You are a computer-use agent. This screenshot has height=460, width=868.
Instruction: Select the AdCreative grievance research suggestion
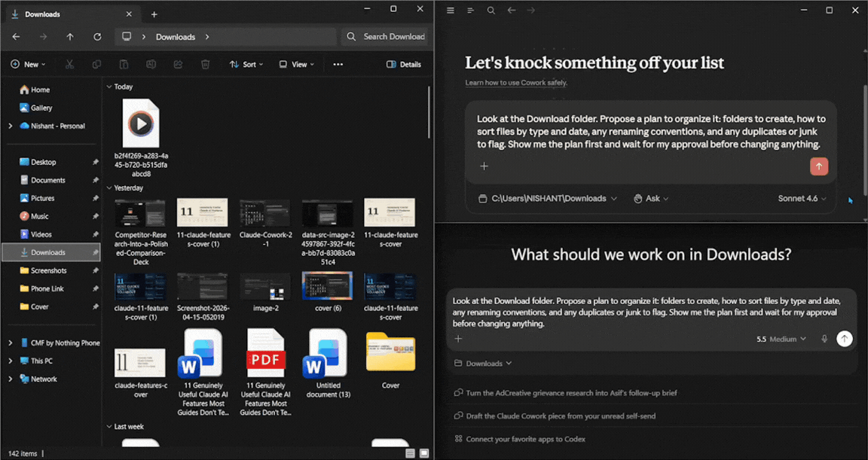(x=571, y=392)
